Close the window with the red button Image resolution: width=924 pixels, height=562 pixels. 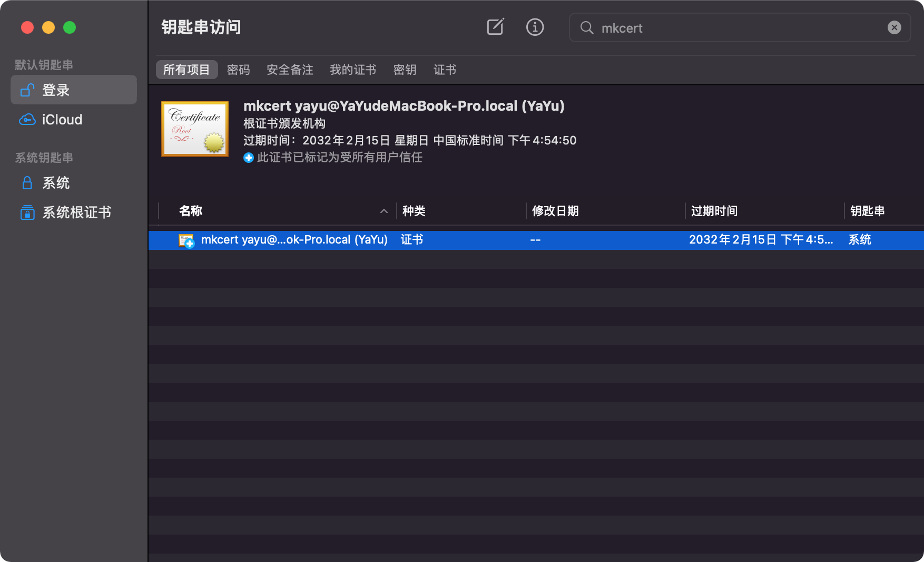pyautogui.click(x=27, y=27)
